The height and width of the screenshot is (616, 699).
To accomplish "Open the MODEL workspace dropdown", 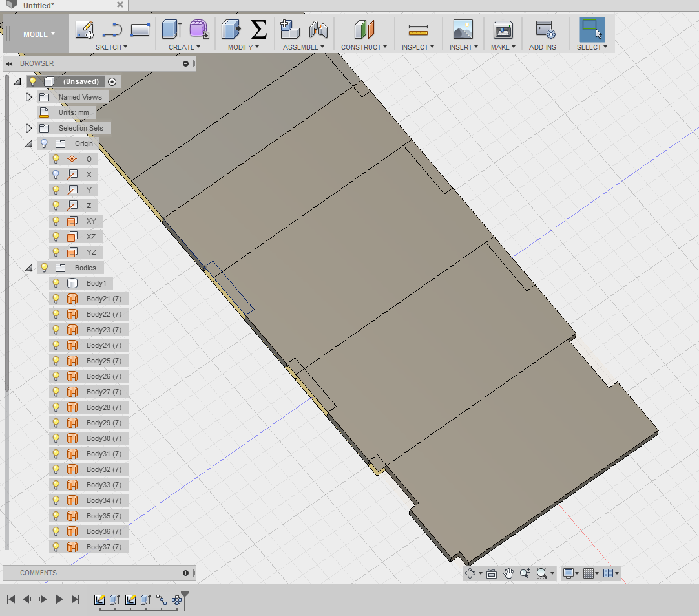I will tap(39, 34).
